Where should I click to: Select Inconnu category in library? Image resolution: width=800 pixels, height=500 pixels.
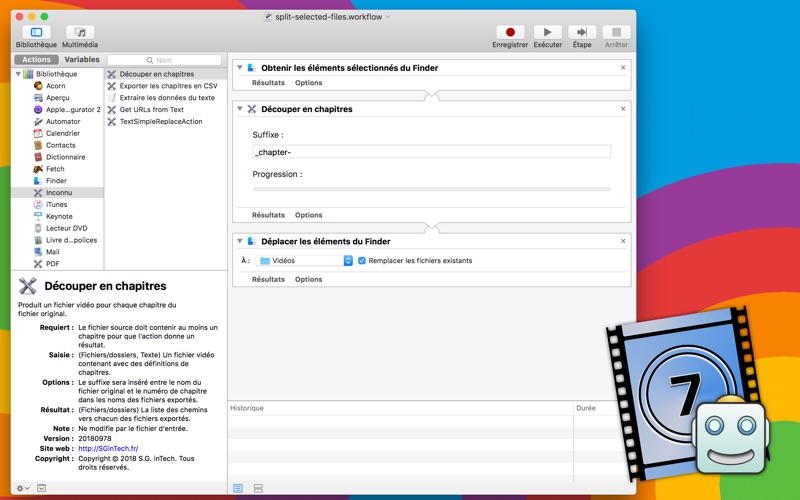[57, 192]
